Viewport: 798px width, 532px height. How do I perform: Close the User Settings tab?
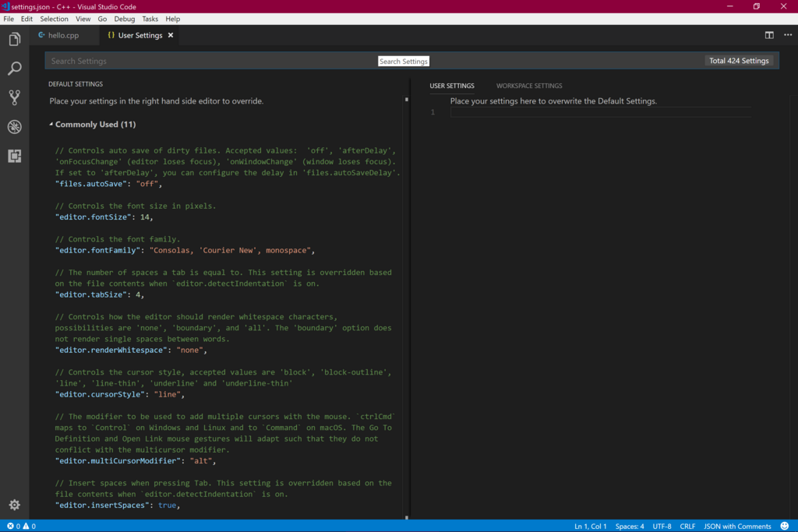[x=171, y=35]
